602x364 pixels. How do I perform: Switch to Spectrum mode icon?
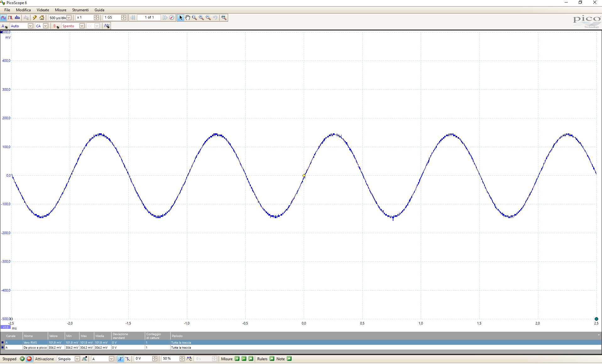17,18
